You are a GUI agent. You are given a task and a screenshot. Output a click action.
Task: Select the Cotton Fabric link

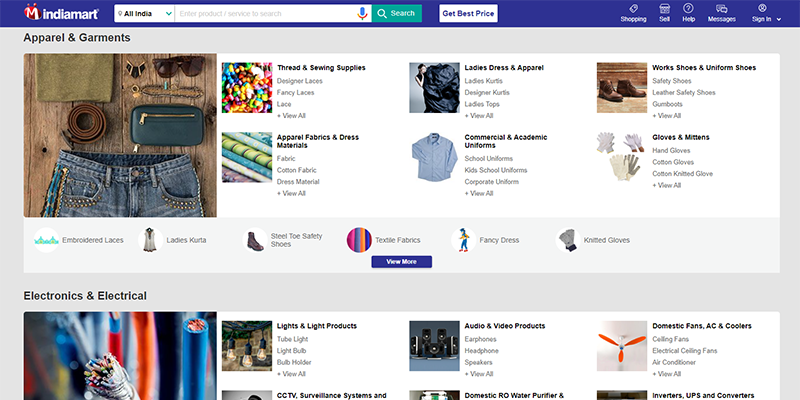pos(296,170)
